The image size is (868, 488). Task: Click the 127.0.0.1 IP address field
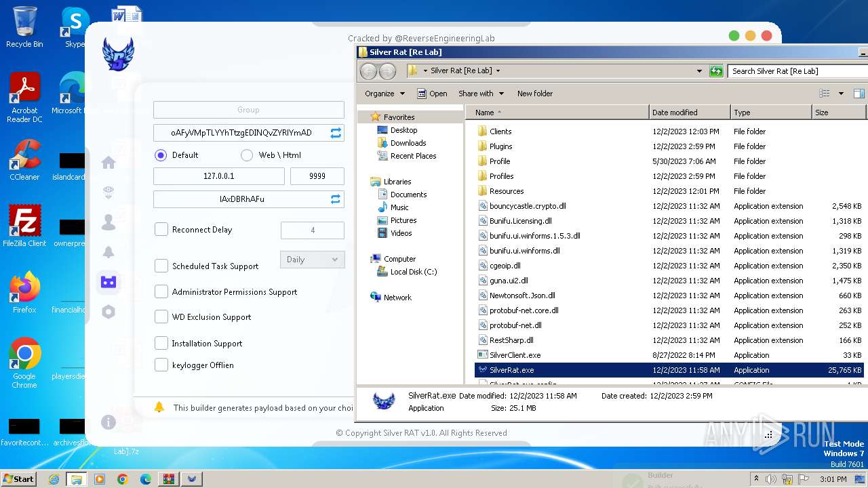219,176
